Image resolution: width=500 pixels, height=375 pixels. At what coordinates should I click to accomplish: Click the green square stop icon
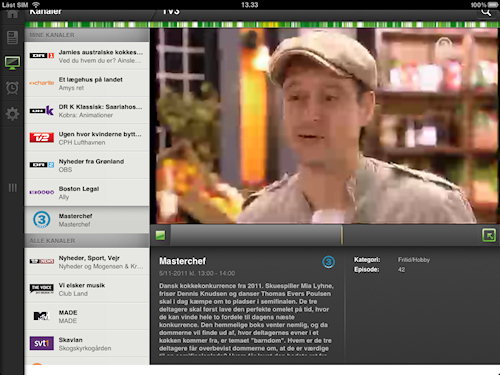(160, 235)
